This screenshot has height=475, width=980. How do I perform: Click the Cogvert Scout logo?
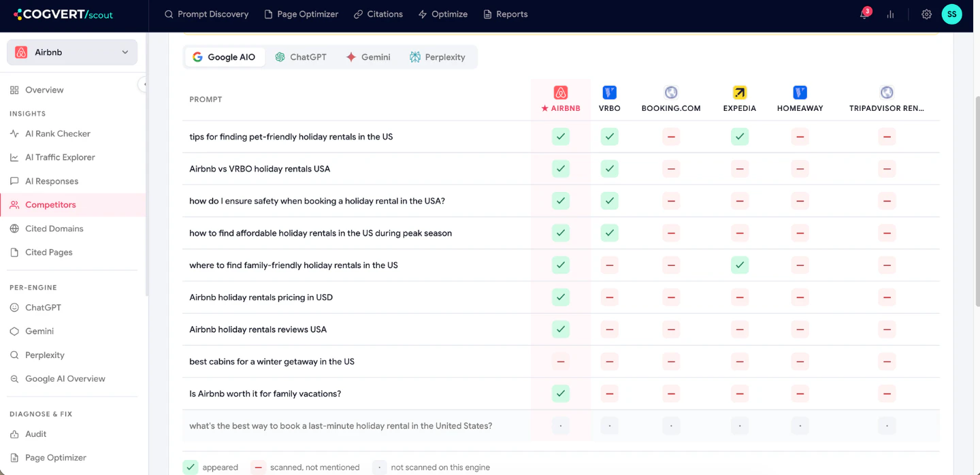tap(63, 14)
